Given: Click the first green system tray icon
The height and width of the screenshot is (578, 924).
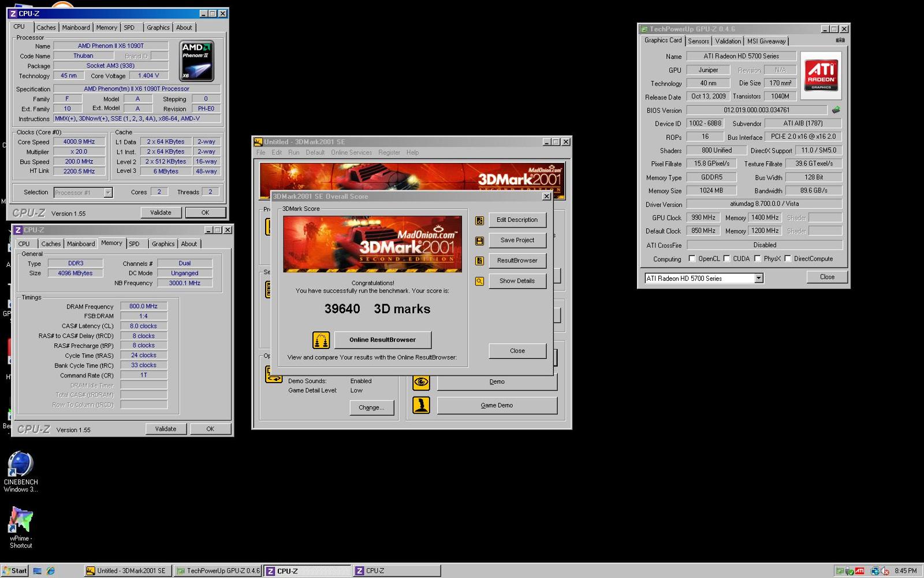Looking at the screenshot, I should click(x=840, y=571).
